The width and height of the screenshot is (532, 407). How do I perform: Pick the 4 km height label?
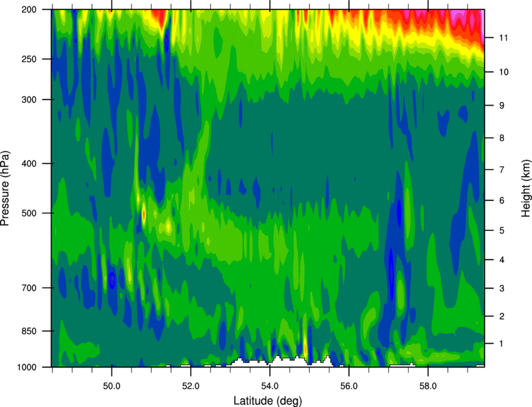[x=501, y=260]
